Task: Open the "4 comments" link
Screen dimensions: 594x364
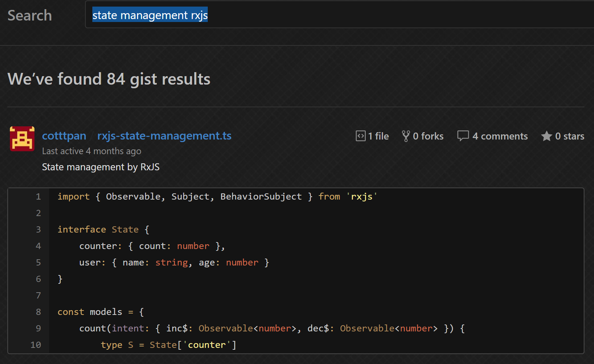Action: coord(500,136)
